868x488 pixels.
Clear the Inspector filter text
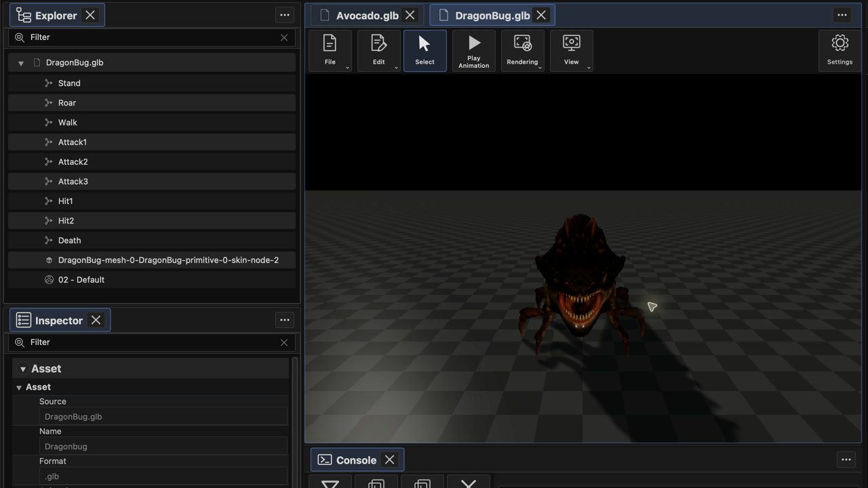click(284, 342)
